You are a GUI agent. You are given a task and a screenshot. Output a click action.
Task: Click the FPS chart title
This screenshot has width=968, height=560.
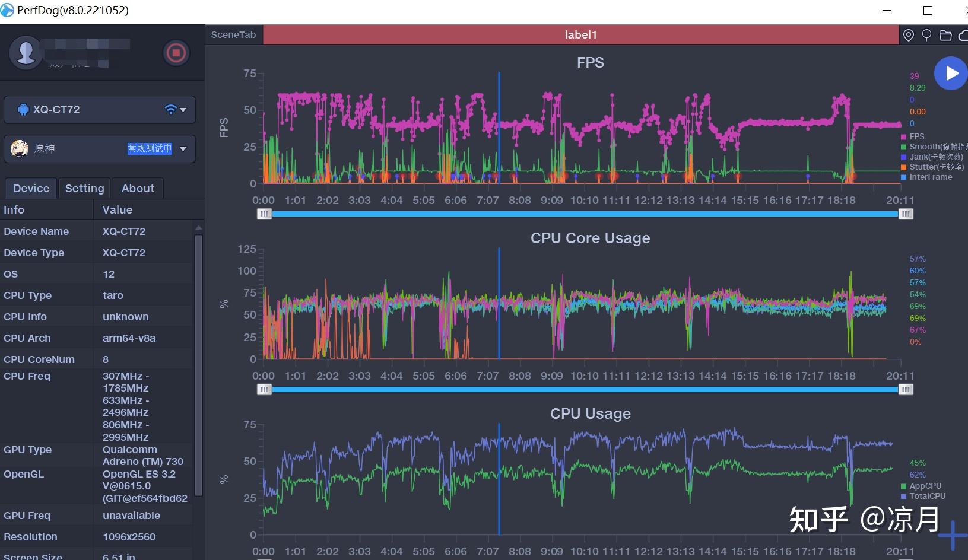(x=591, y=62)
